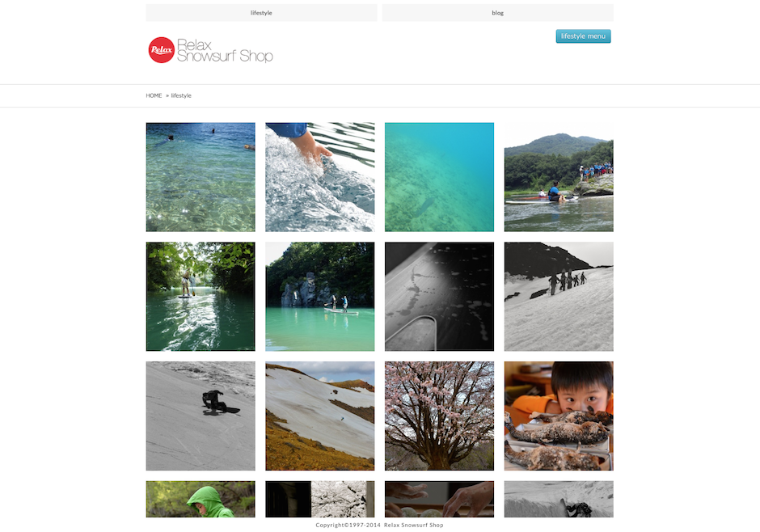Open the snow patch on brown hillside photo

tap(320, 416)
